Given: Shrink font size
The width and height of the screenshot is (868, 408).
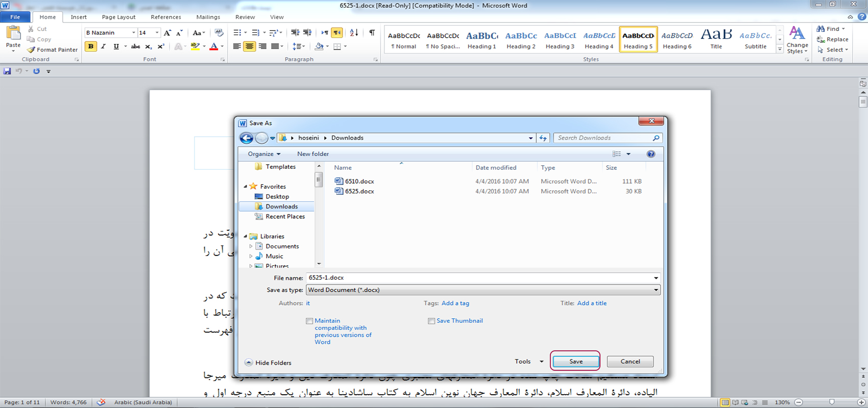Looking at the screenshot, I should (179, 33).
